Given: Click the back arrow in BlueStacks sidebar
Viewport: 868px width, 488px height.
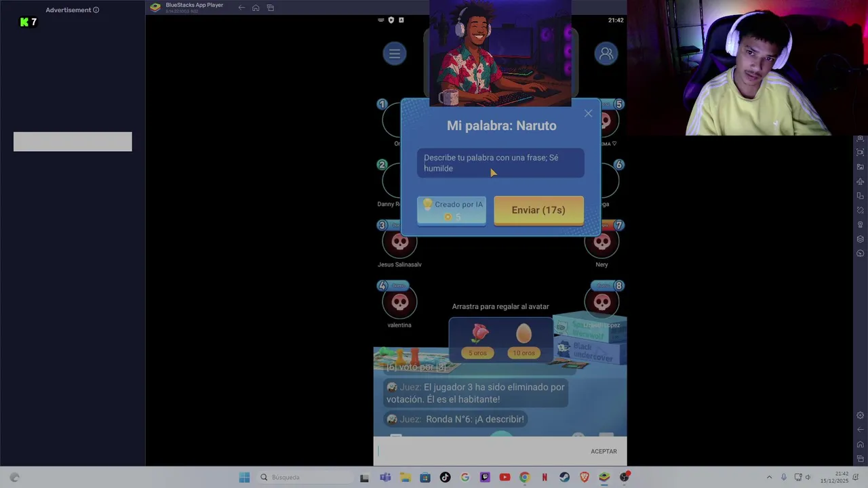Looking at the screenshot, I should [861, 430].
